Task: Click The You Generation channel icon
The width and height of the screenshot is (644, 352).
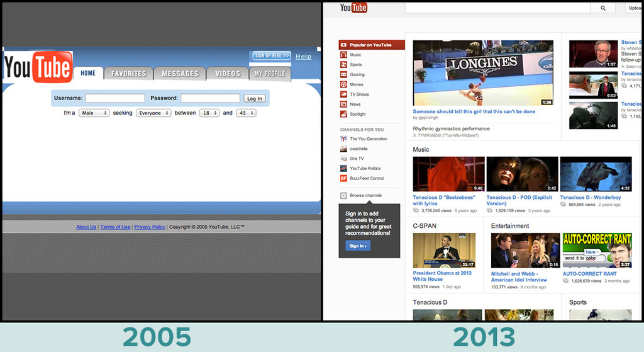Action: point(344,139)
